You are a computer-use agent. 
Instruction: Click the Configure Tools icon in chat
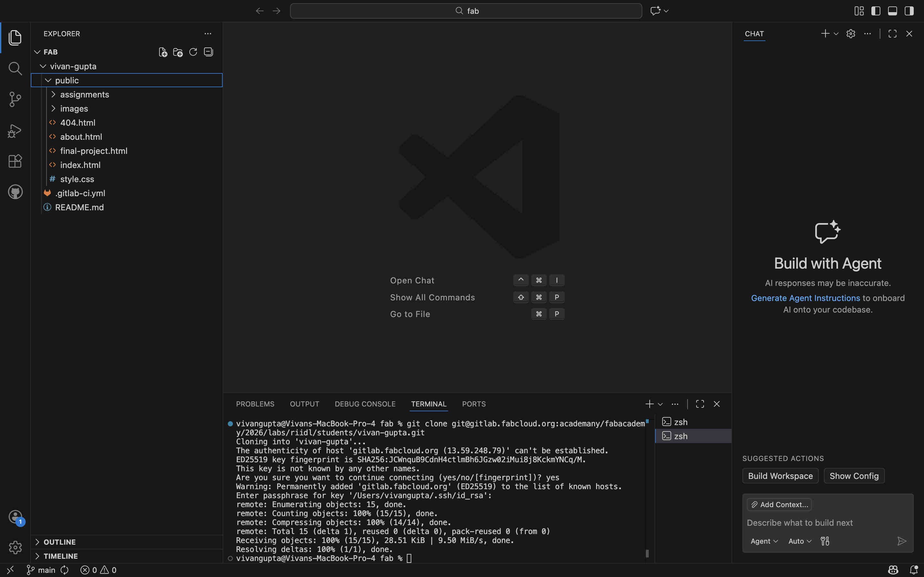coord(825,541)
